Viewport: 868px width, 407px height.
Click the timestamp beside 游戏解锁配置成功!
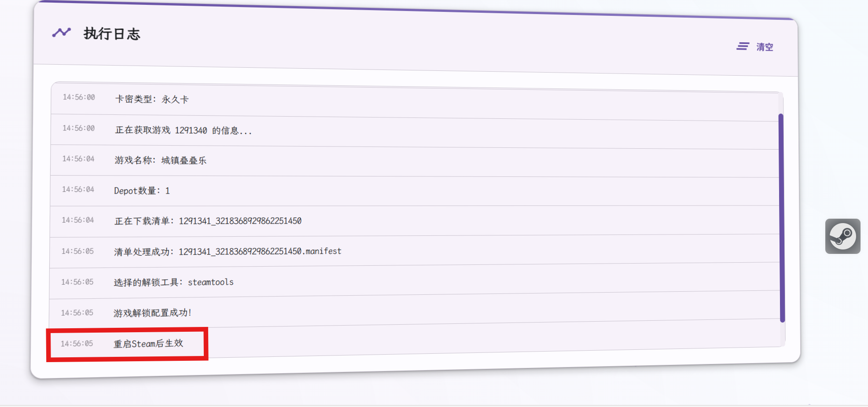77,313
